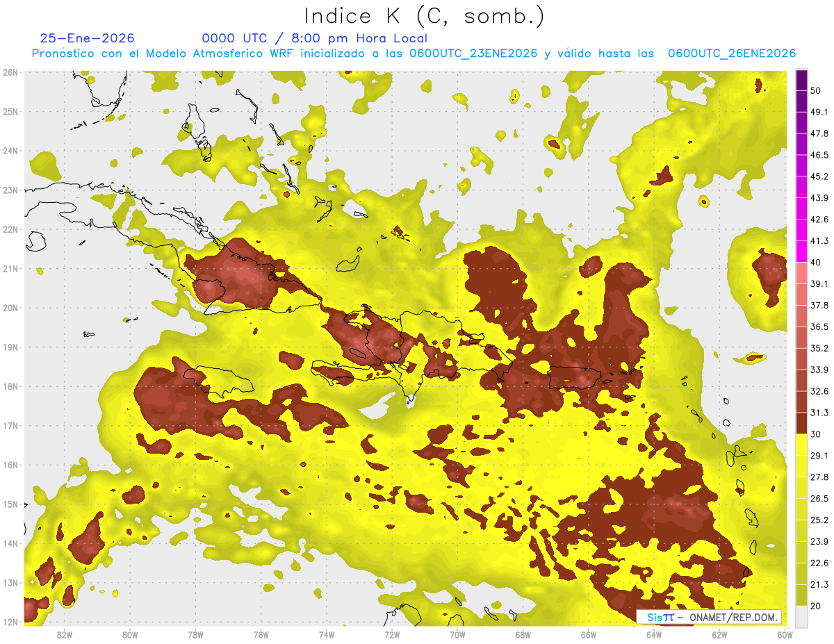Click the colorbar value "46.5"

point(819,155)
